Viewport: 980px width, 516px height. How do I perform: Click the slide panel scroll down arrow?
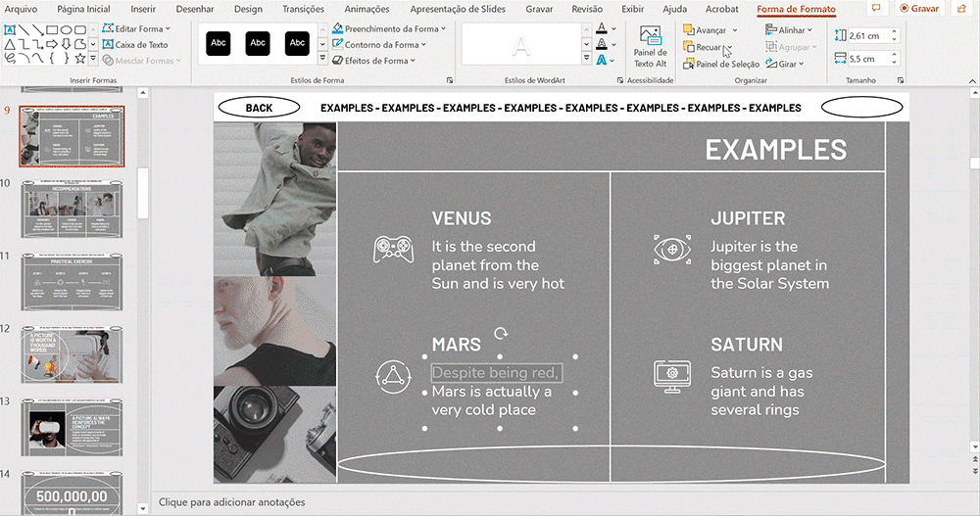tap(142, 508)
